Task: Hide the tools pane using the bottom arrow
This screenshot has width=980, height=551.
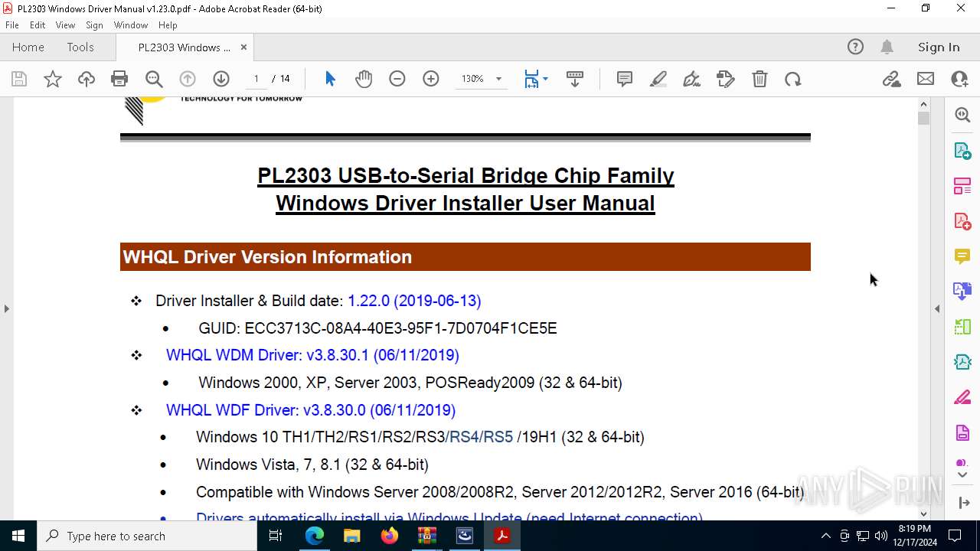Action: 963,503
